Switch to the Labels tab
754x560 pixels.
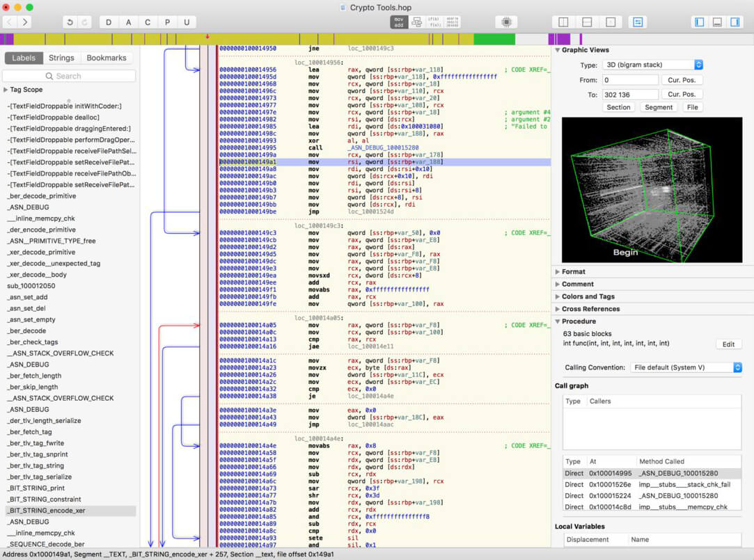[x=24, y=58]
